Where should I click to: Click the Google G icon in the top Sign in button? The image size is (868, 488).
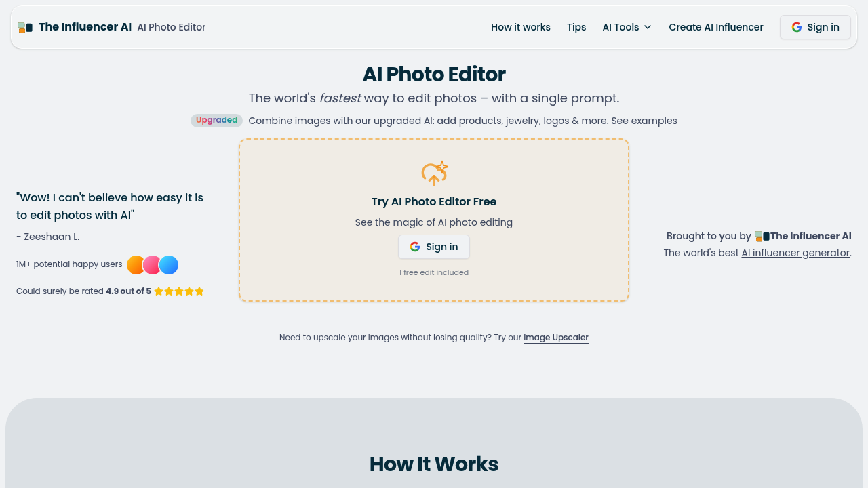click(796, 27)
